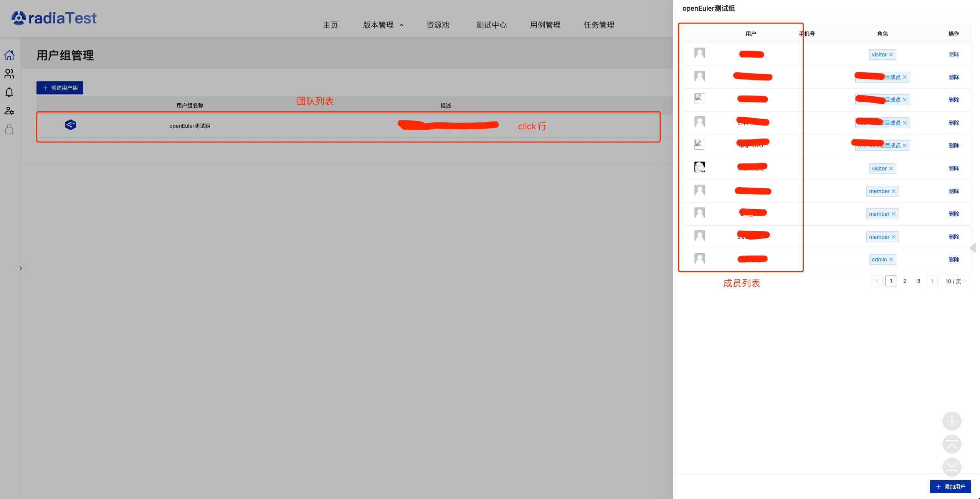Open user groups icon in sidebar
980x499 pixels.
point(9,74)
